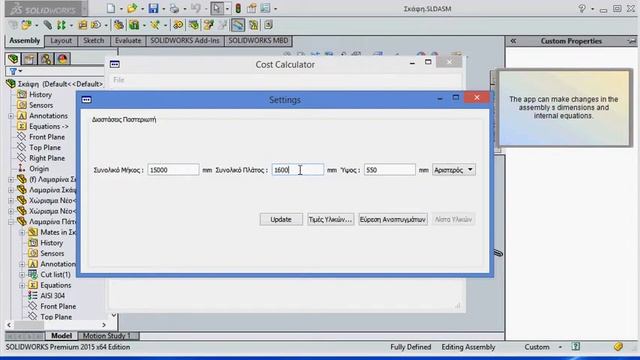This screenshot has width=640, height=360.
Task: Click the Take Snapshot icon
Action: pos(268,25)
